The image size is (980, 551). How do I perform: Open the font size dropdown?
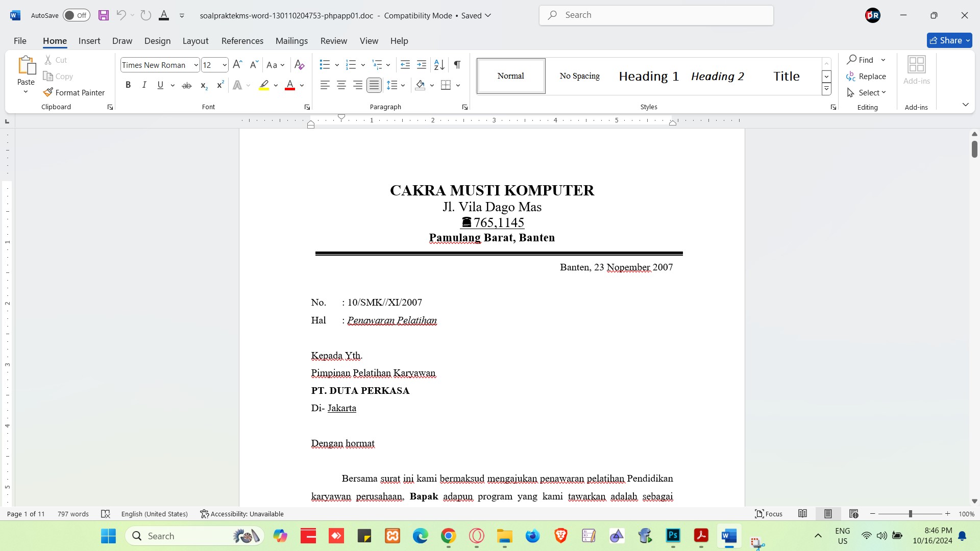(x=224, y=65)
